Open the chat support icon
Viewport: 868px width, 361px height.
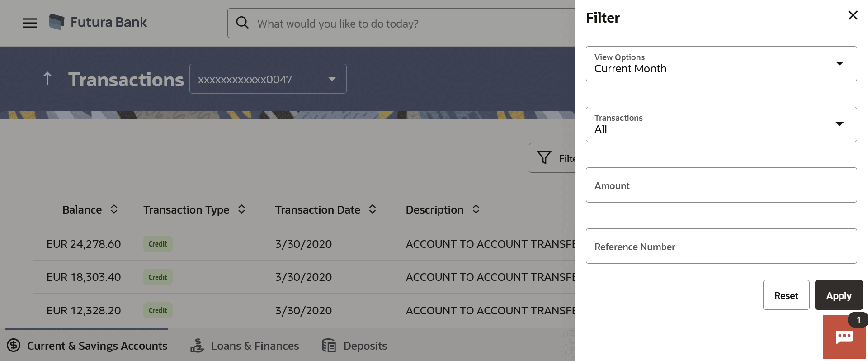(844, 337)
